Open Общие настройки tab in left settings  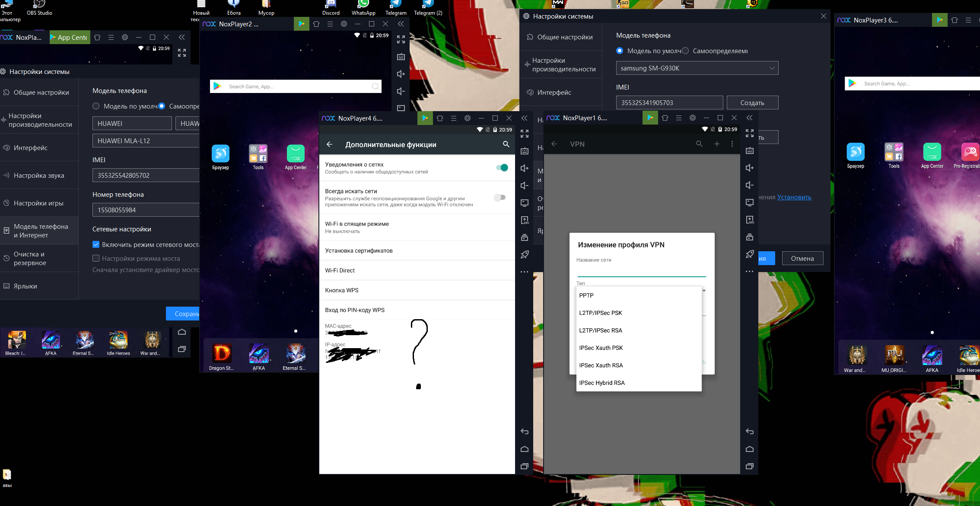click(x=39, y=92)
